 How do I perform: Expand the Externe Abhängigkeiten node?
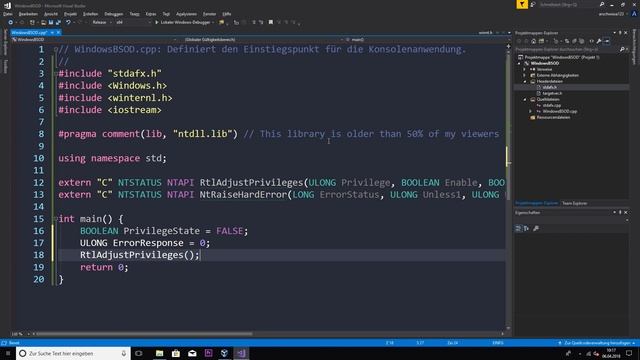pos(525,75)
